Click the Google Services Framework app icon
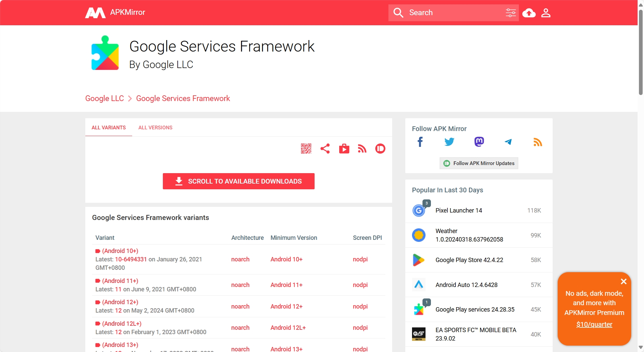The height and width of the screenshot is (352, 644). point(105,53)
